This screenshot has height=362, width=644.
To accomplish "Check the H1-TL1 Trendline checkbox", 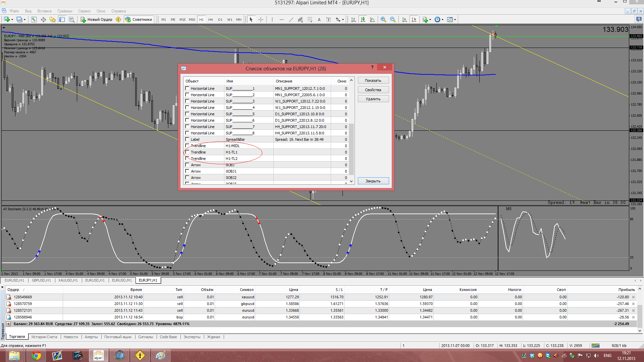I will point(187,152).
